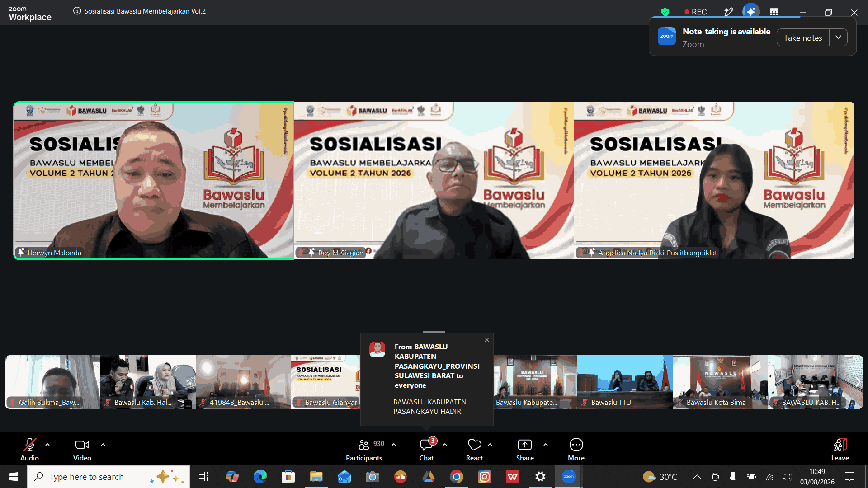868x488 pixels.
Task: Open the meeting info icon by the title
Action: 77,11
